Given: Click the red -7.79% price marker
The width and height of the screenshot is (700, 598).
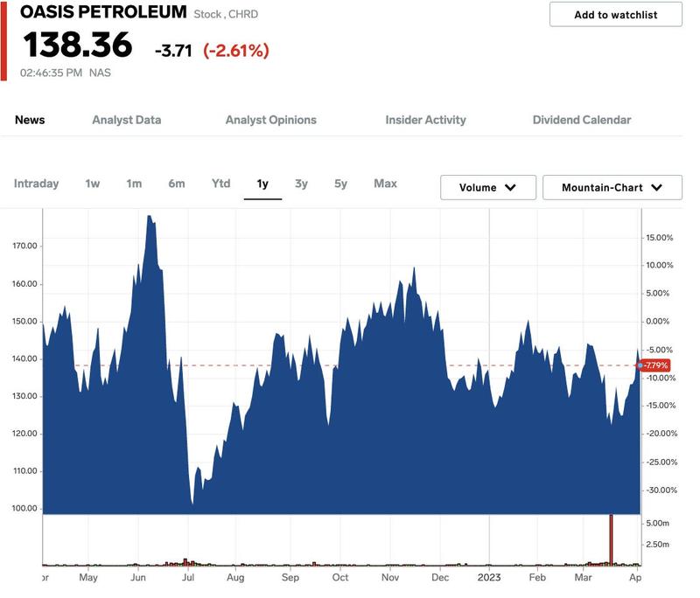Looking at the screenshot, I should (654, 365).
